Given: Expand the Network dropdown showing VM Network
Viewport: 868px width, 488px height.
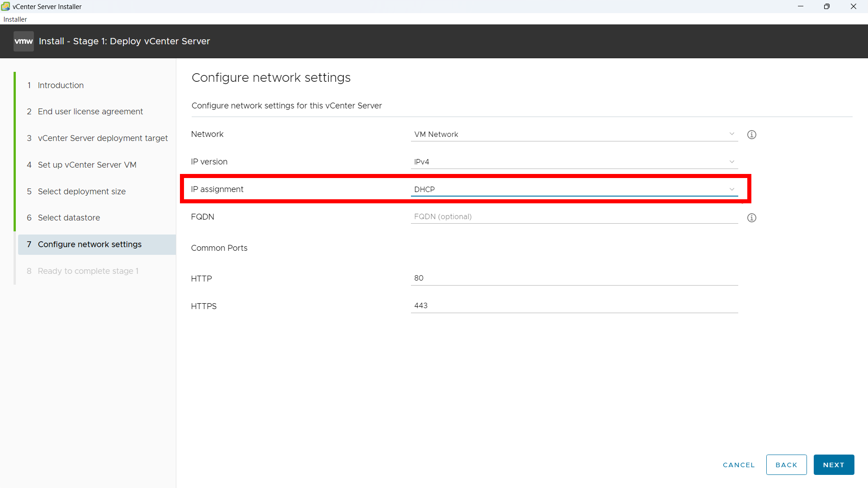Looking at the screenshot, I should point(574,134).
